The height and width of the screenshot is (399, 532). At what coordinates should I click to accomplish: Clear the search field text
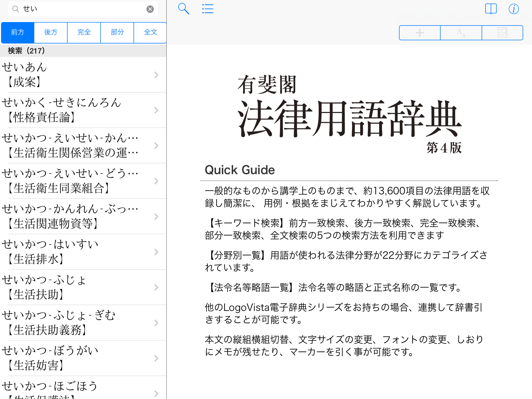[x=150, y=9]
